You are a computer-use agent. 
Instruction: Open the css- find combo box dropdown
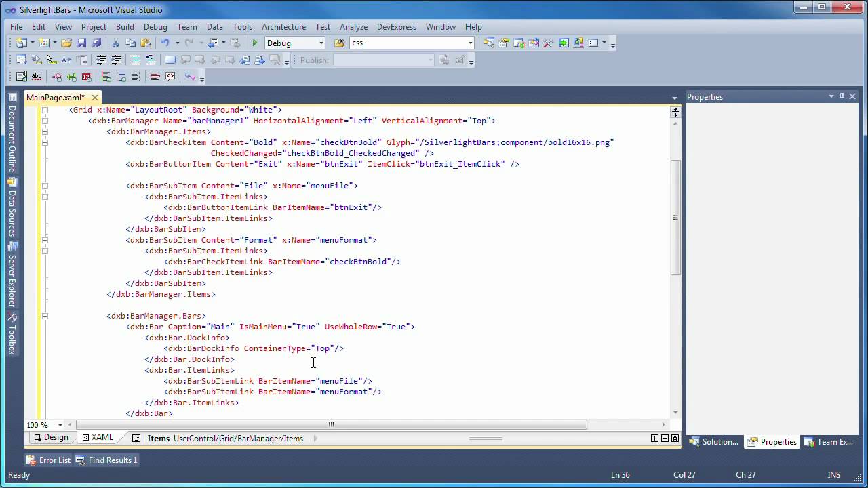pyautogui.click(x=470, y=43)
